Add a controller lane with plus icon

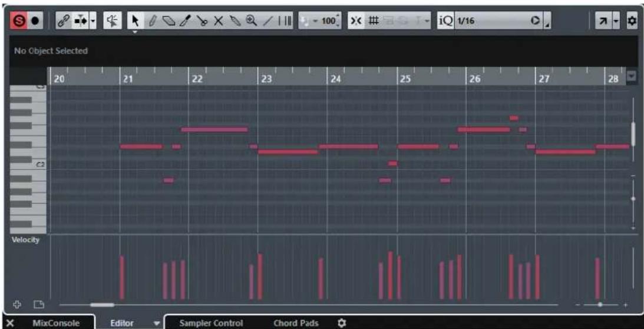point(17,304)
